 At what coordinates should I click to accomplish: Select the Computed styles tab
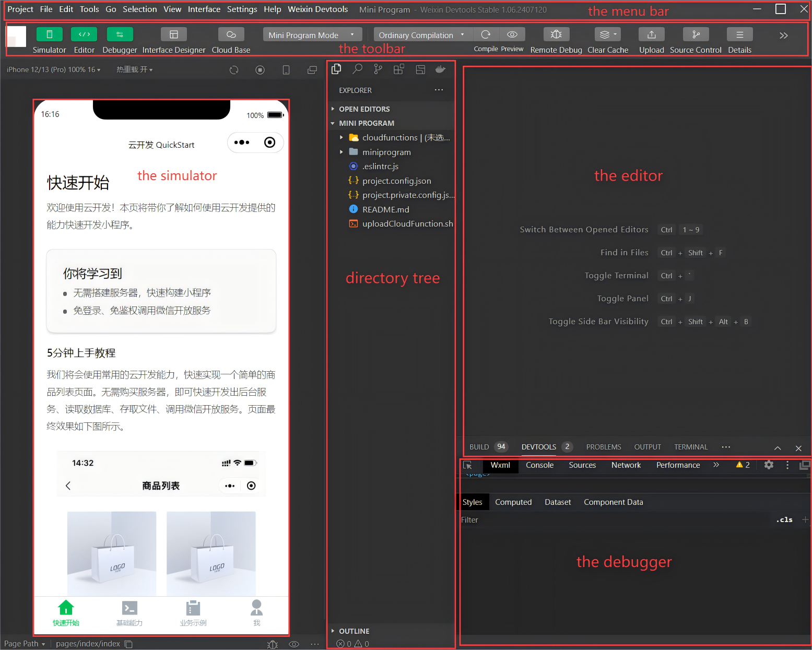click(513, 502)
